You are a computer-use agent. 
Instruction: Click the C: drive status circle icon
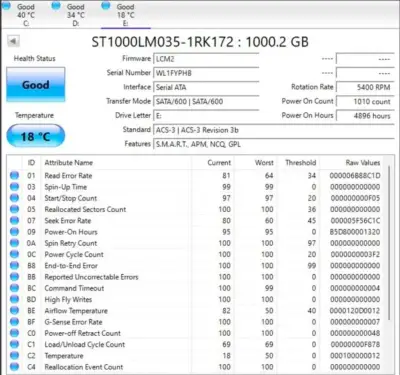(7, 5)
